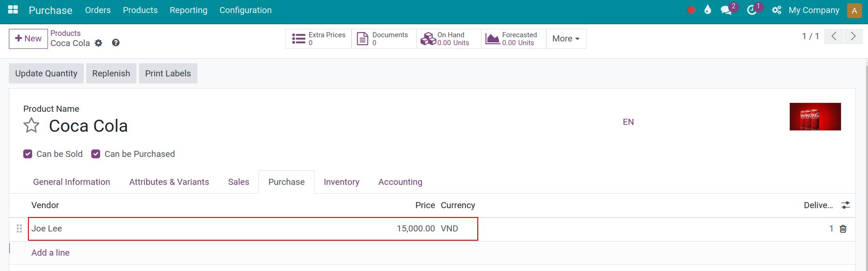Screen dimensions: 868x271
Task: Click Print Labels button
Action: 168,74
